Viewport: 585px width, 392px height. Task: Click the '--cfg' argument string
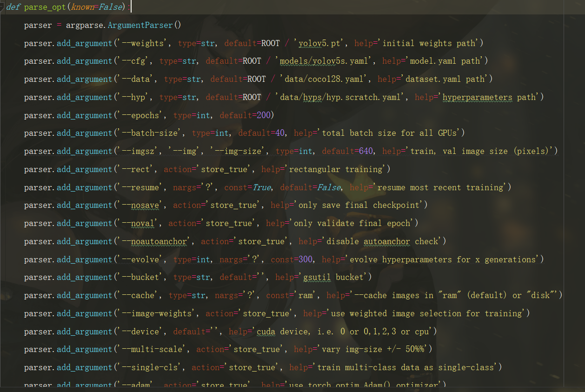[133, 61]
